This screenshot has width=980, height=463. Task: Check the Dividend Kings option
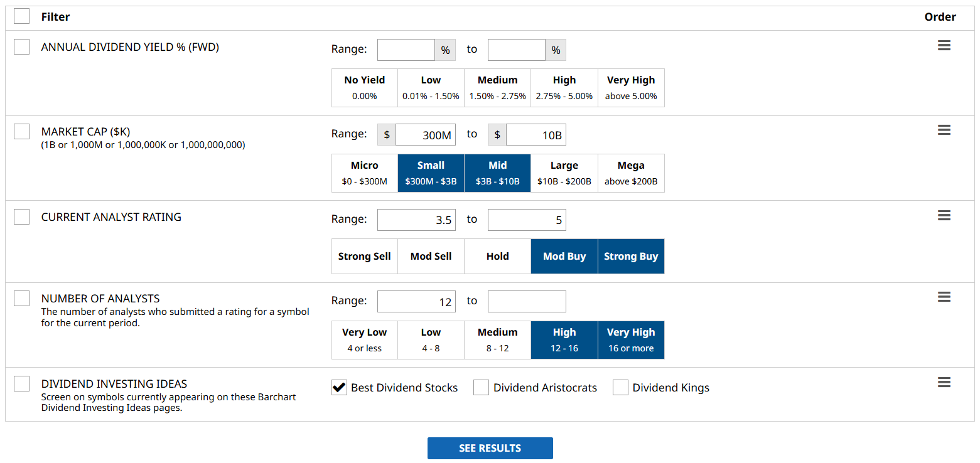(620, 388)
